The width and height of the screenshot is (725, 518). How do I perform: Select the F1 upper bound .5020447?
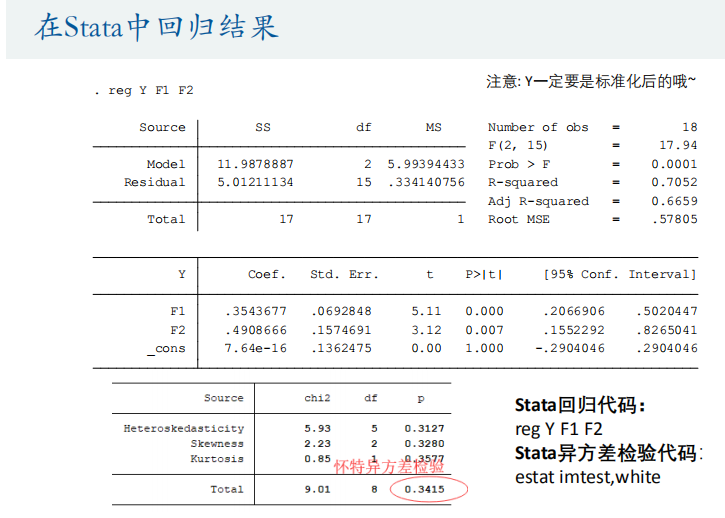click(x=667, y=311)
